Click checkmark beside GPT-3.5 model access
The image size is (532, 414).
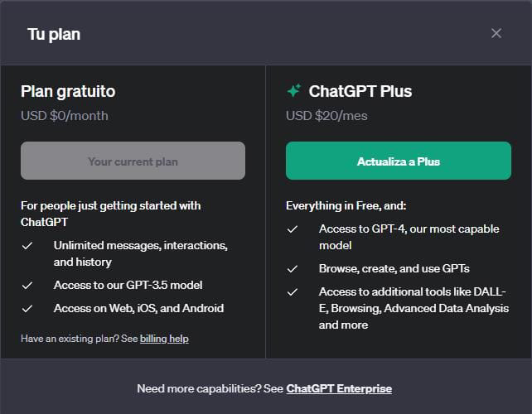[27, 285]
